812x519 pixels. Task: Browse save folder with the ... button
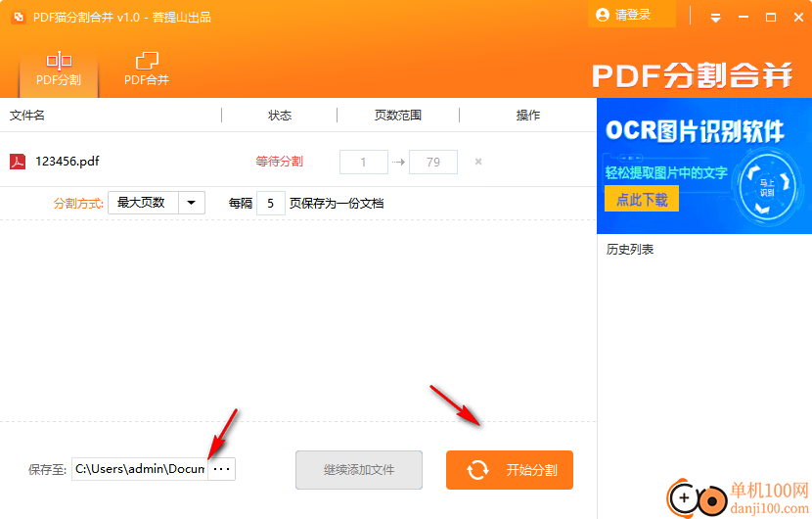222,469
